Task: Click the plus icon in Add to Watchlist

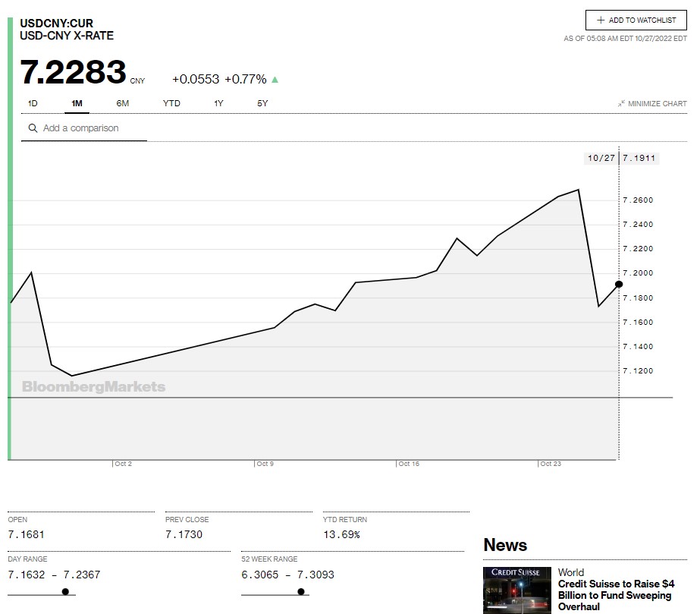Action: coord(601,20)
